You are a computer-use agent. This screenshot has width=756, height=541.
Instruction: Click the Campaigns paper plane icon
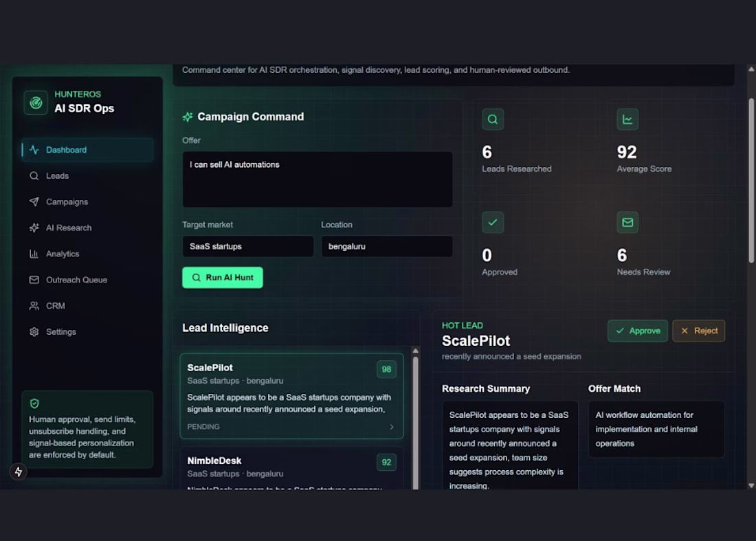coord(34,201)
